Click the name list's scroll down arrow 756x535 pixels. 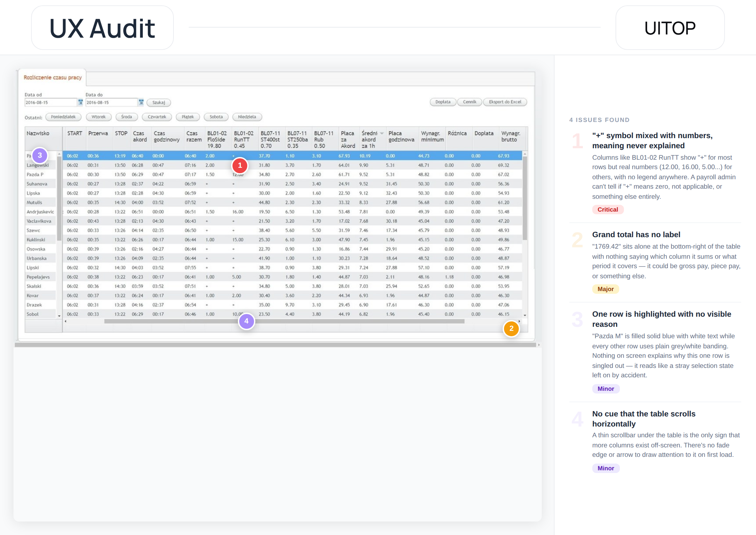point(59,316)
